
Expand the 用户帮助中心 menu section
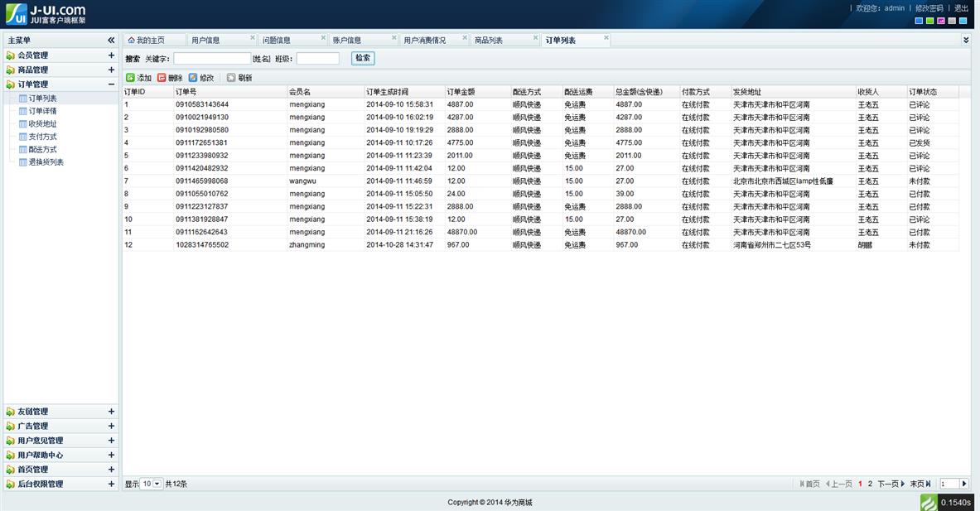[x=111, y=455]
